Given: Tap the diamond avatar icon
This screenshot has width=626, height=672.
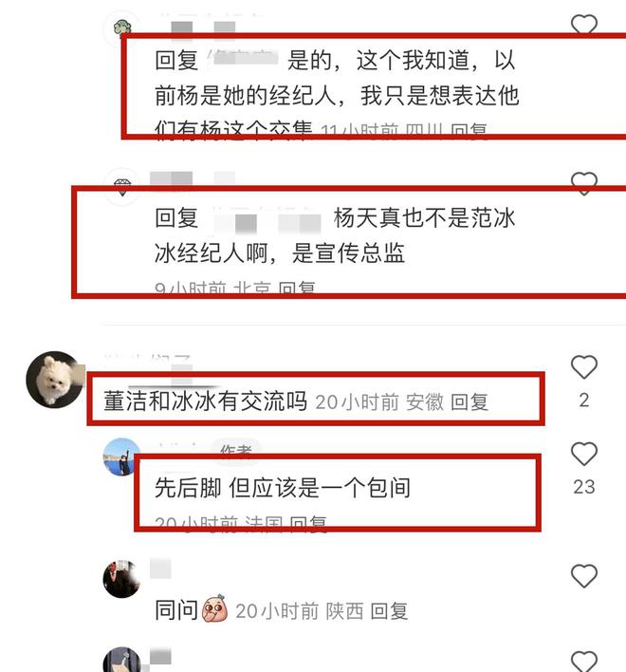Looking at the screenshot, I should 122,187.
